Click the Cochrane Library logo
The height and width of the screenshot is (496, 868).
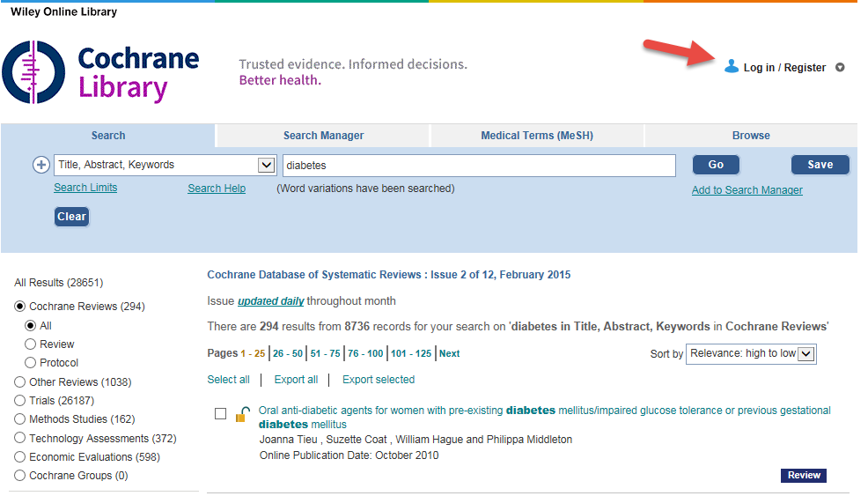click(100, 72)
